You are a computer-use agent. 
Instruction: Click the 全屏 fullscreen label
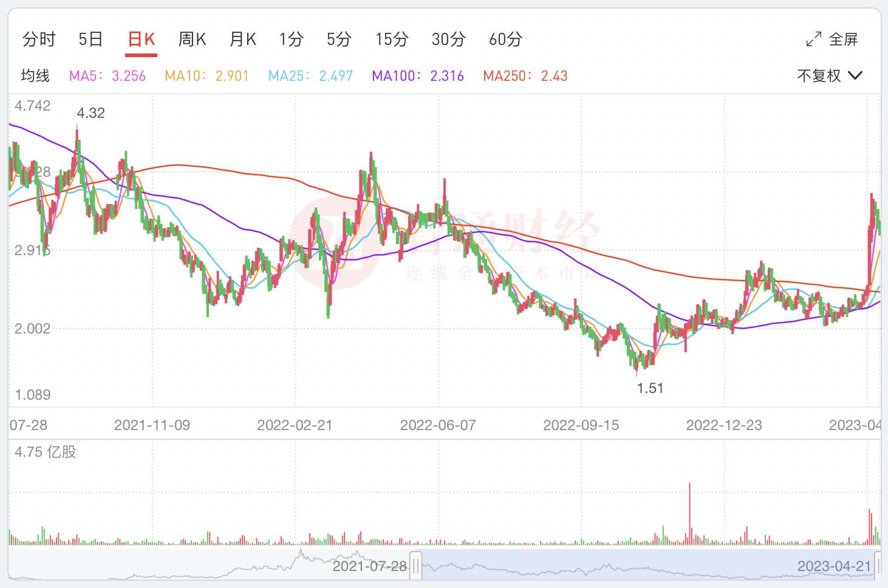tap(844, 39)
